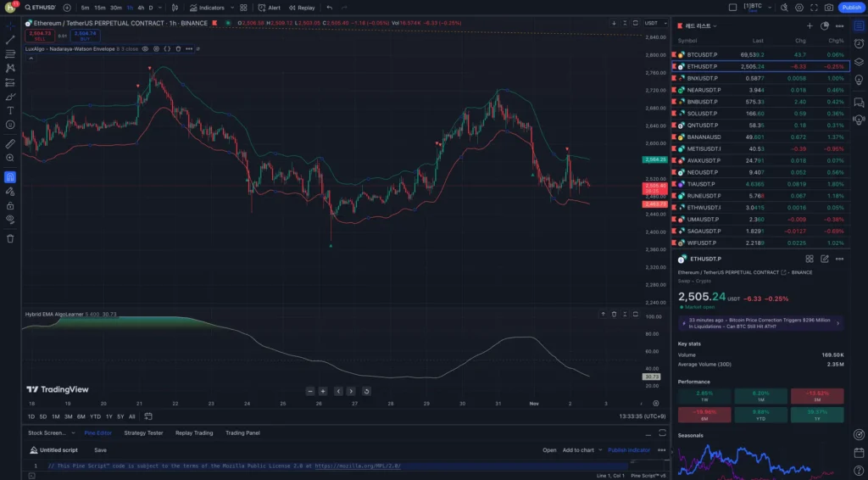Screen dimensions: 868x480
Task: Click the SELL 2,504.73 button
Action: coord(40,36)
